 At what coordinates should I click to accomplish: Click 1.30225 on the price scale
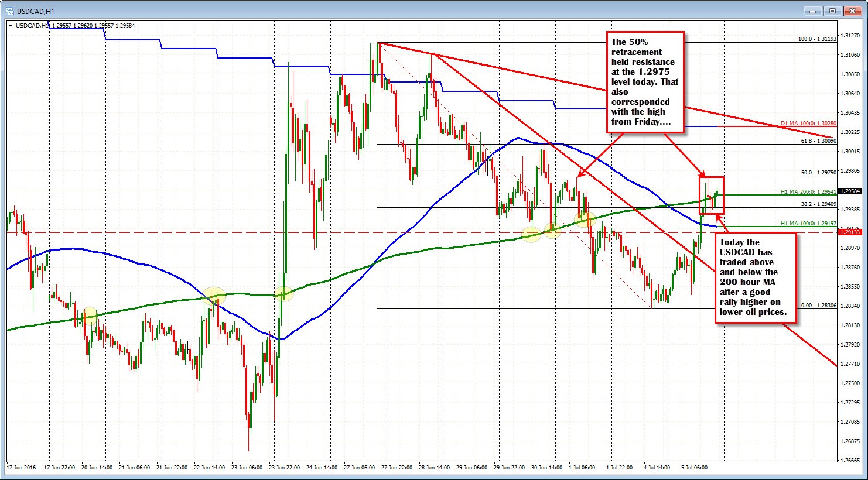850,132
